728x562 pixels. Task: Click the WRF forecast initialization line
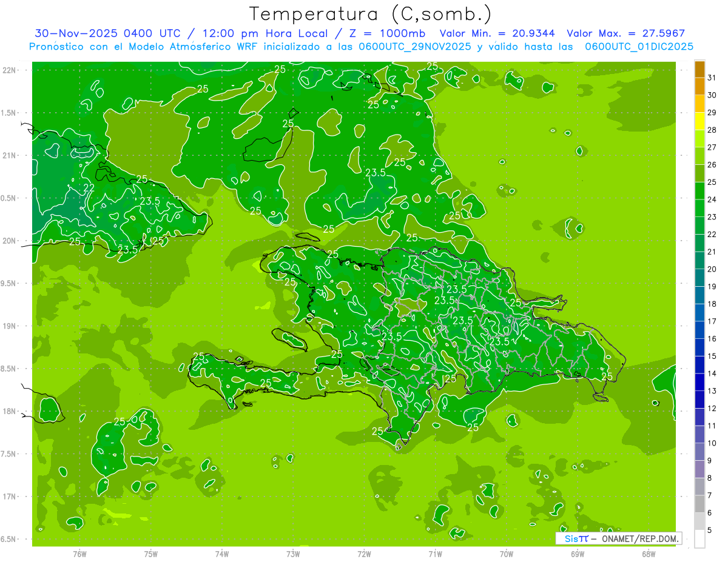361,47
